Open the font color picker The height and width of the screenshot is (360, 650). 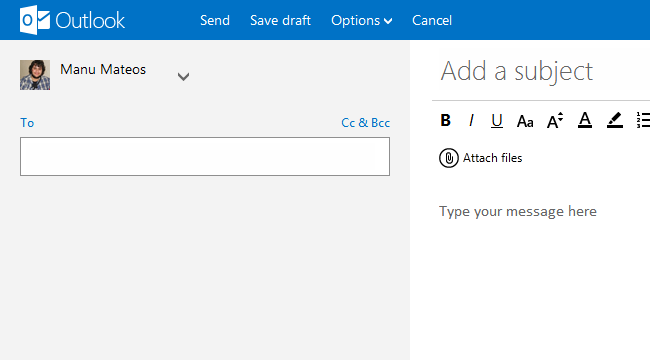tap(585, 120)
